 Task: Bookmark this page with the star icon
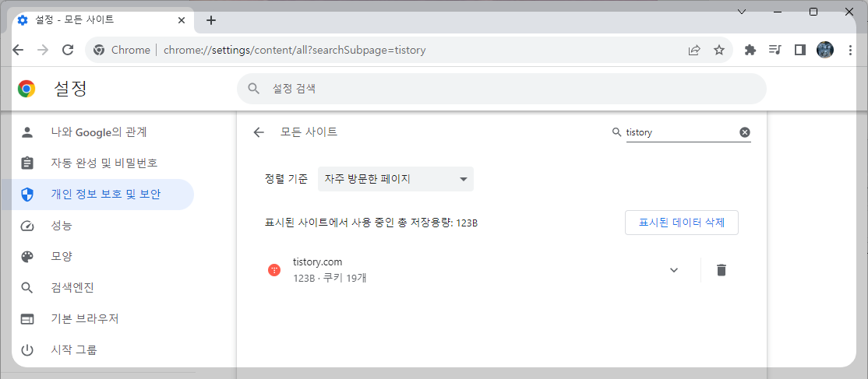pos(719,51)
